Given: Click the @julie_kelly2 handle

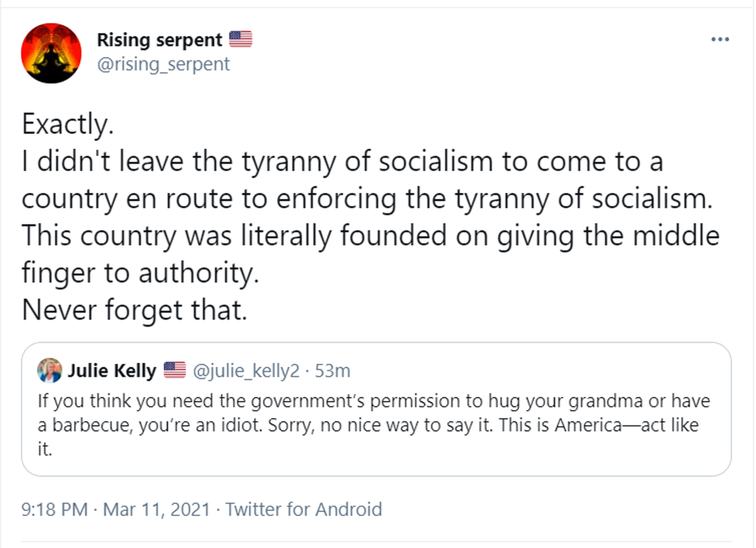Looking at the screenshot, I should click(246, 371).
